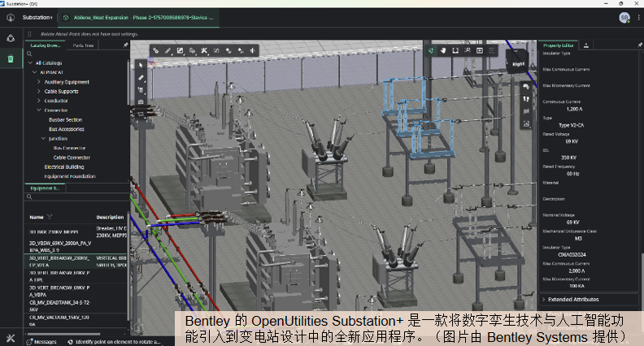This screenshot has height=346, width=644.
Task: Click the equipment list horizontal scrollbar
Action: (63, 334)
